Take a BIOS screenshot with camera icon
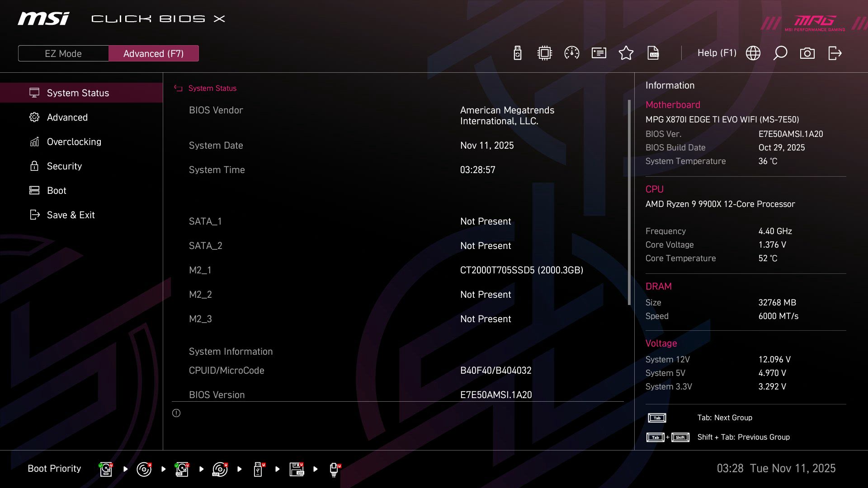The width and height of the screenshot is (868, 488). pyautogui.click(x=807, y=53)
